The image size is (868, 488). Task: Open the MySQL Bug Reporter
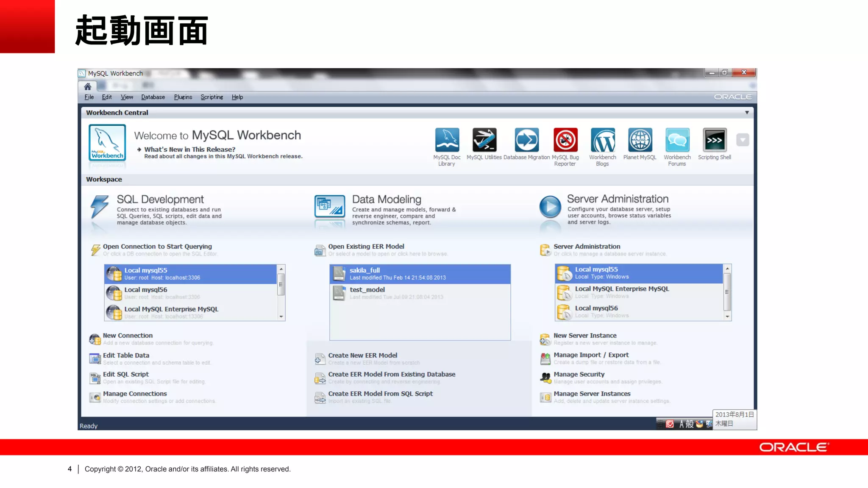pyautogui.click(x=565, y=140)
